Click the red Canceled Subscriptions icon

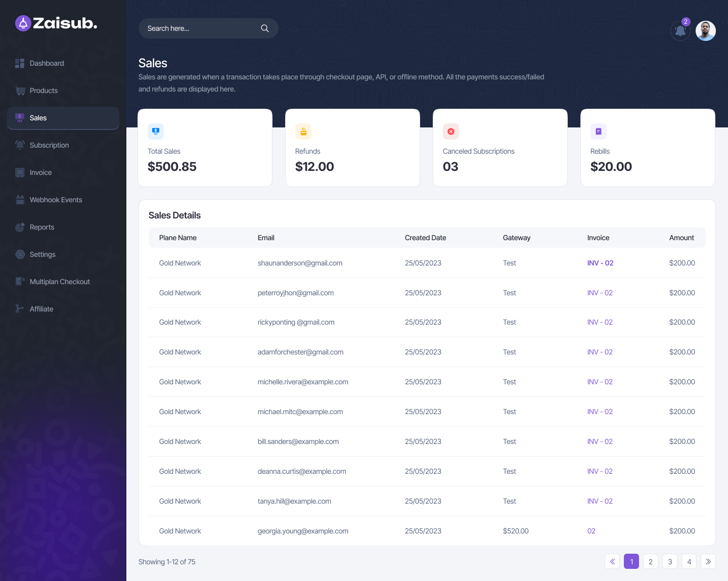[x=451, y=131]
